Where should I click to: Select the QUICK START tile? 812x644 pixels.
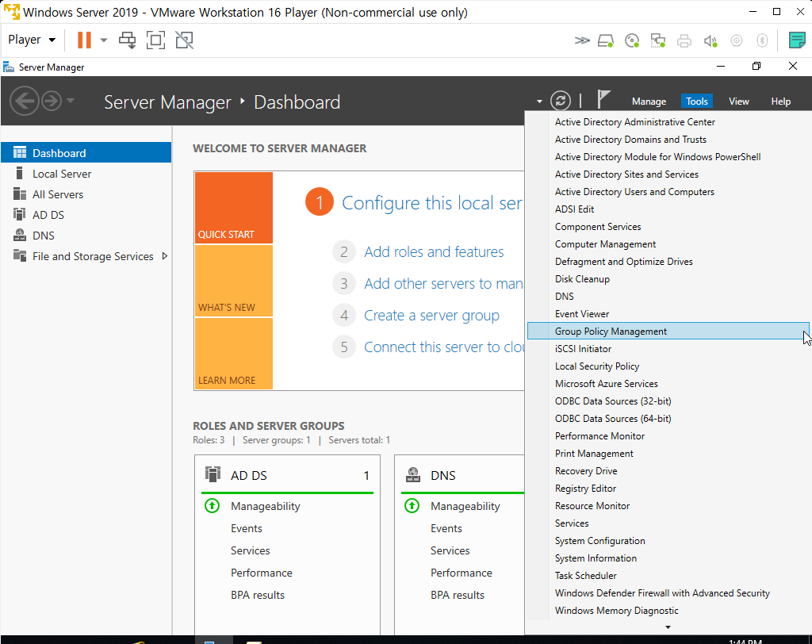point(234,207)
